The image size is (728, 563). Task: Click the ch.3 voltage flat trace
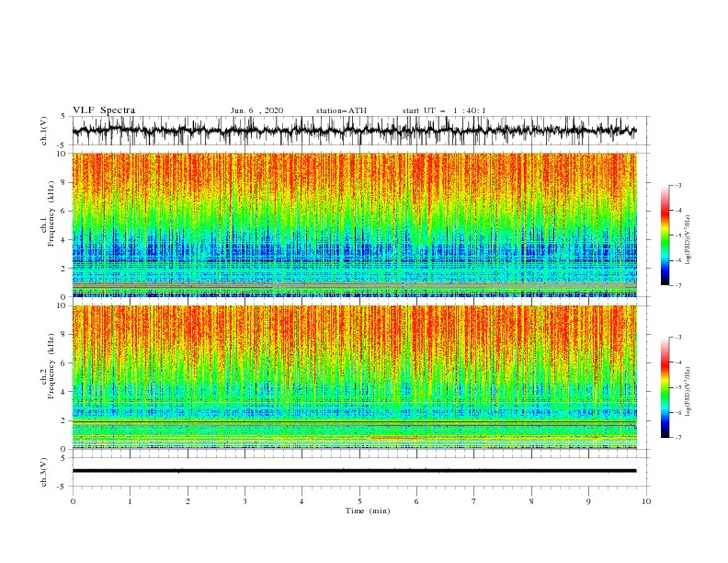pos(354,471)
